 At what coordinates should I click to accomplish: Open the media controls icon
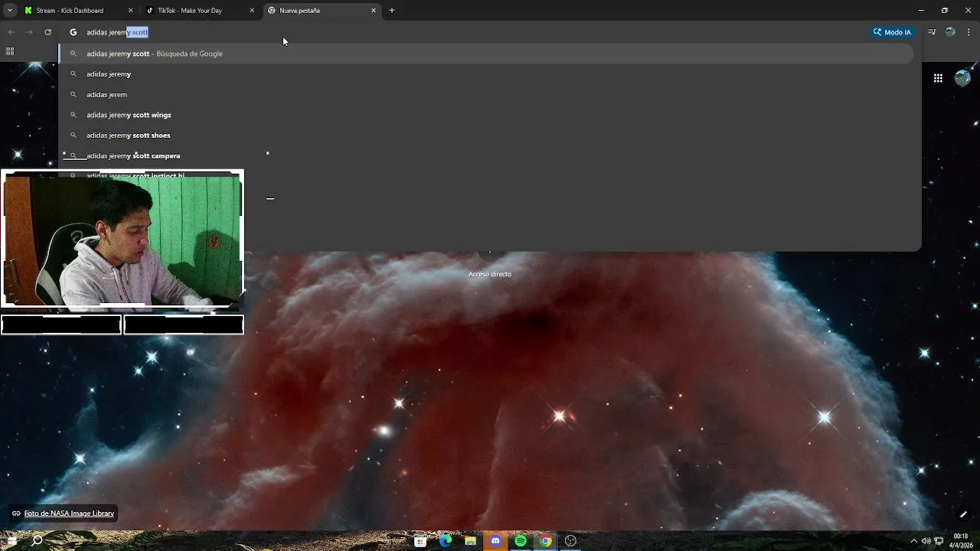coord(932,32)
